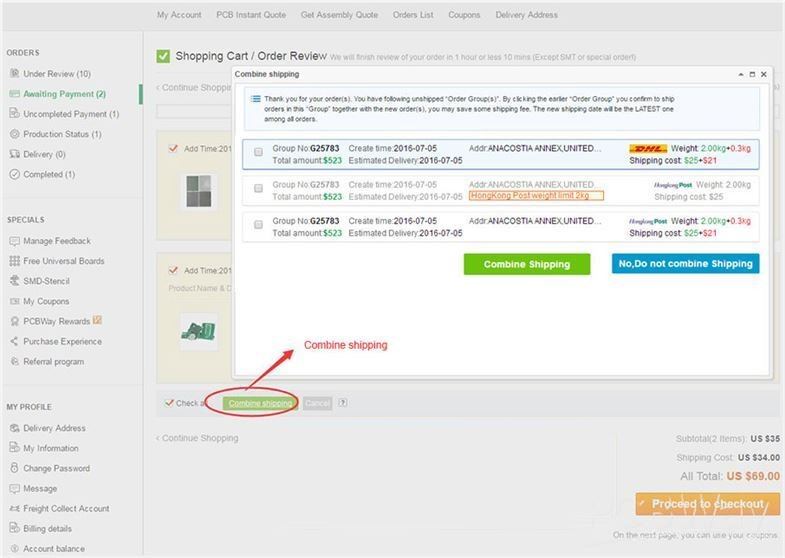Click the SMD-Stencil sidebar icon
The image size is (785, 558).
(x=14, y=281)
